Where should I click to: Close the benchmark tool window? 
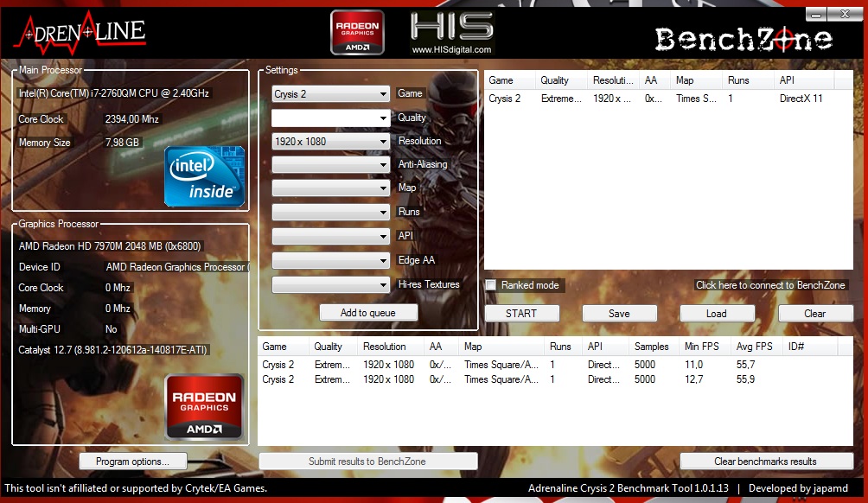846,15
